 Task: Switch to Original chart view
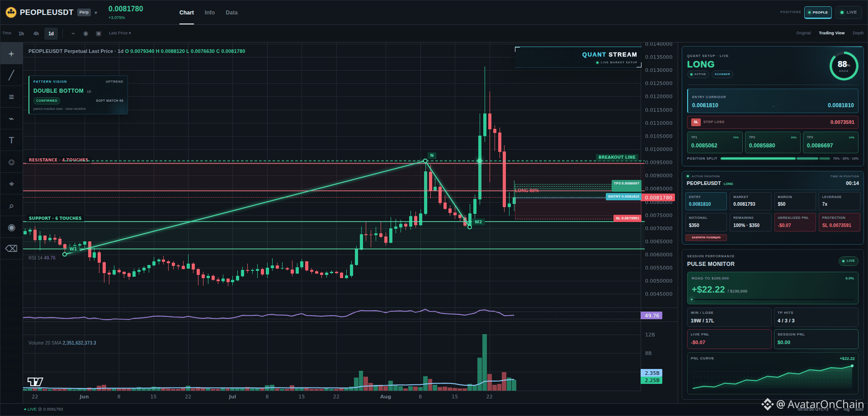[803, 33]
